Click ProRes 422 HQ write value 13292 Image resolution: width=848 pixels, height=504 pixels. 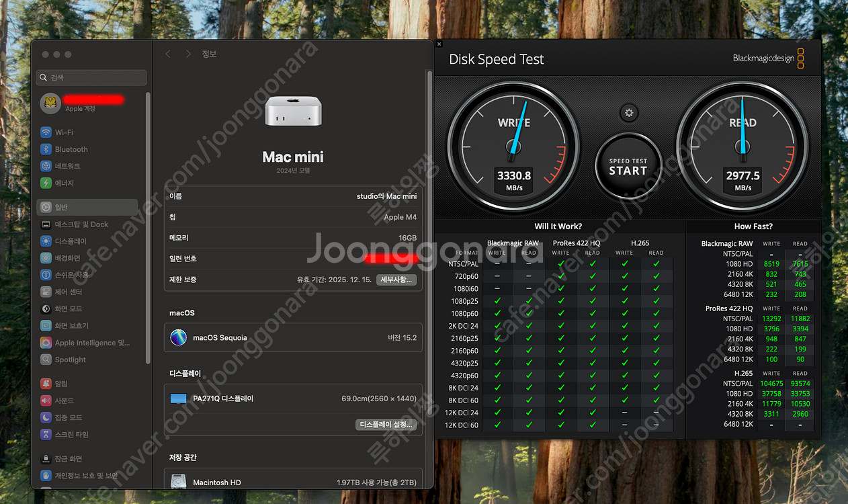(x=771, y=319)
